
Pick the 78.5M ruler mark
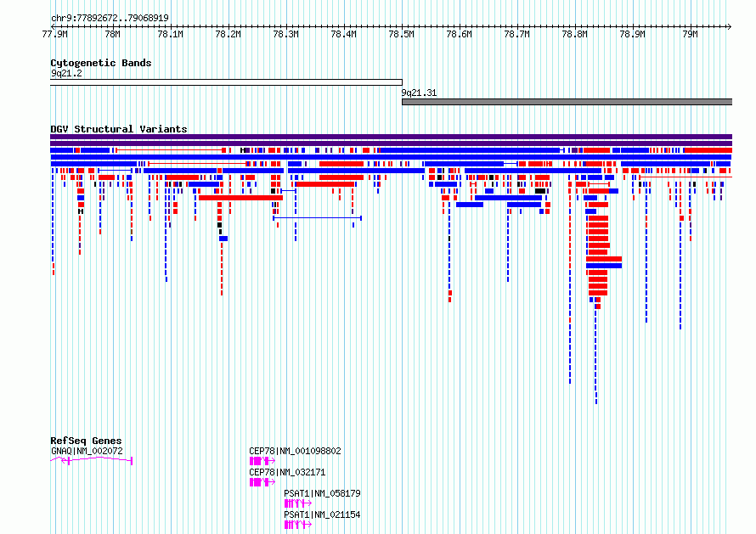pos(402,34)
